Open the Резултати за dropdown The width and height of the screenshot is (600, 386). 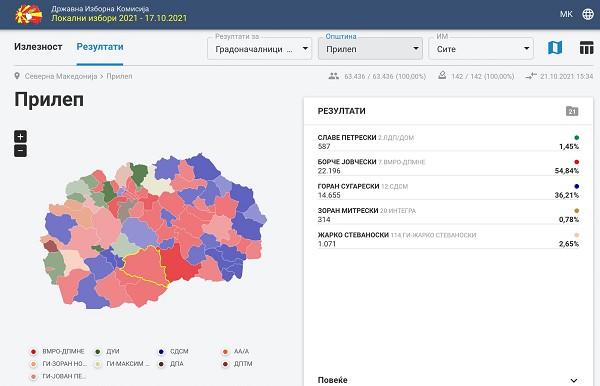pos(259,48)
